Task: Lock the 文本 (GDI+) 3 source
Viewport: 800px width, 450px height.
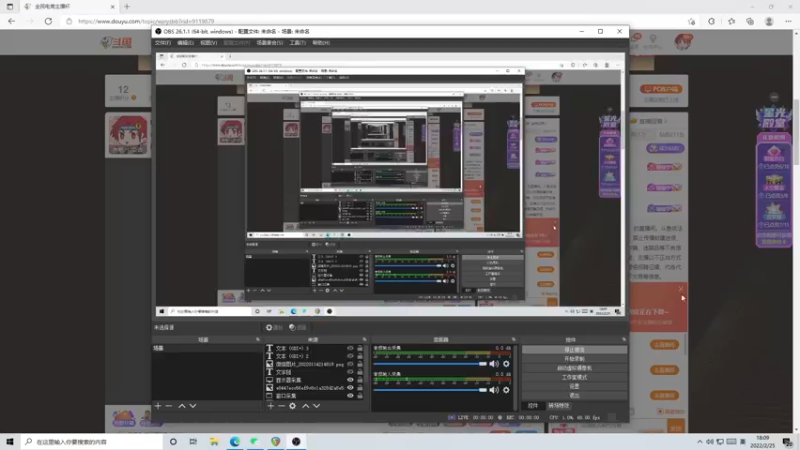Action: tap(360, 348)
